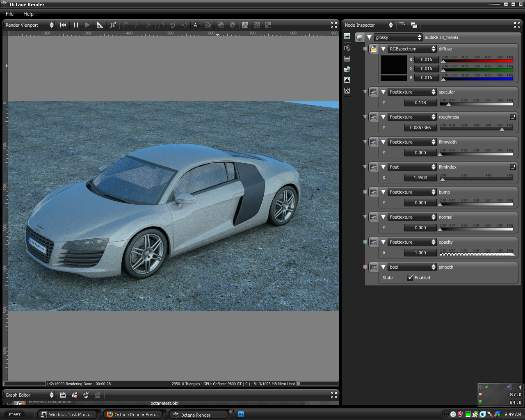
Task: Click the Photoshop icon in the taskbar
Action: pos(241,414)
